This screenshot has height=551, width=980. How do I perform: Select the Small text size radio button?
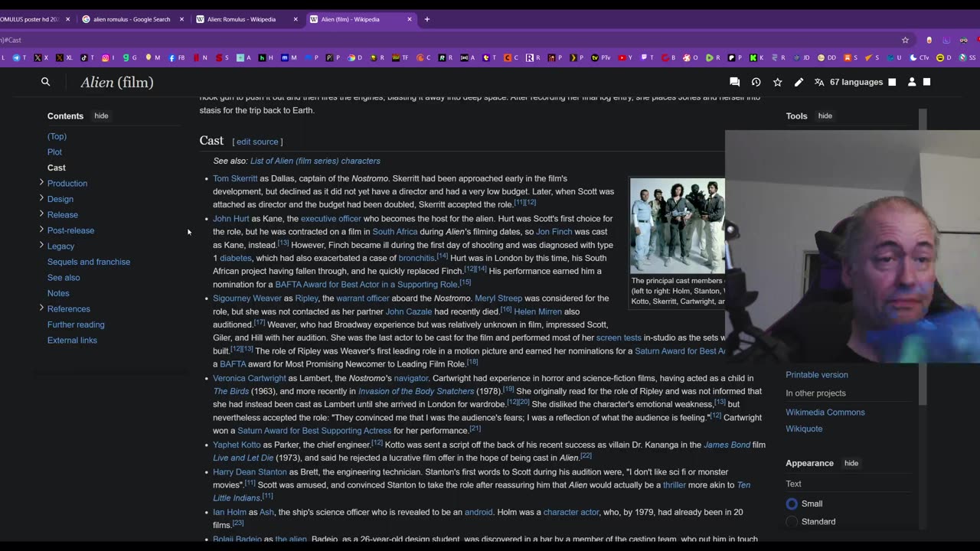click(x=792, y=504)
